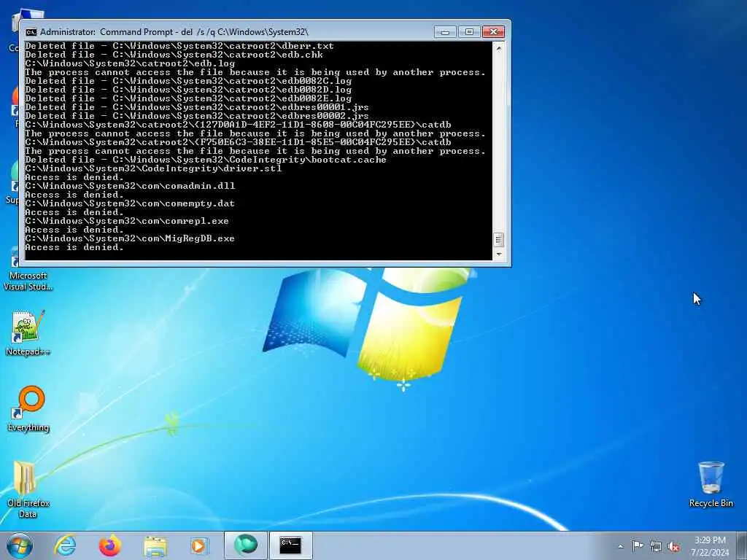This screenshot has width=747, height=560.
Task: Click the Command Prompt window title text
Action: (x=174, y=32)
